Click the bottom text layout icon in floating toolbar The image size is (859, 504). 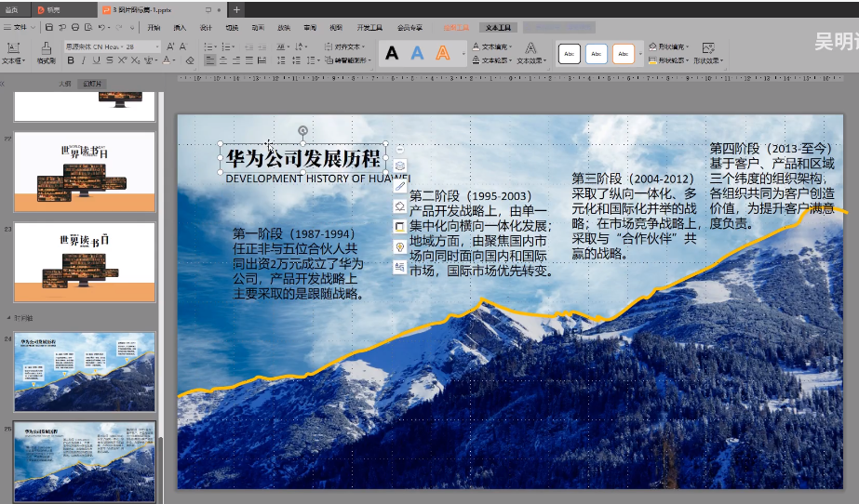[x=400, y=267]
